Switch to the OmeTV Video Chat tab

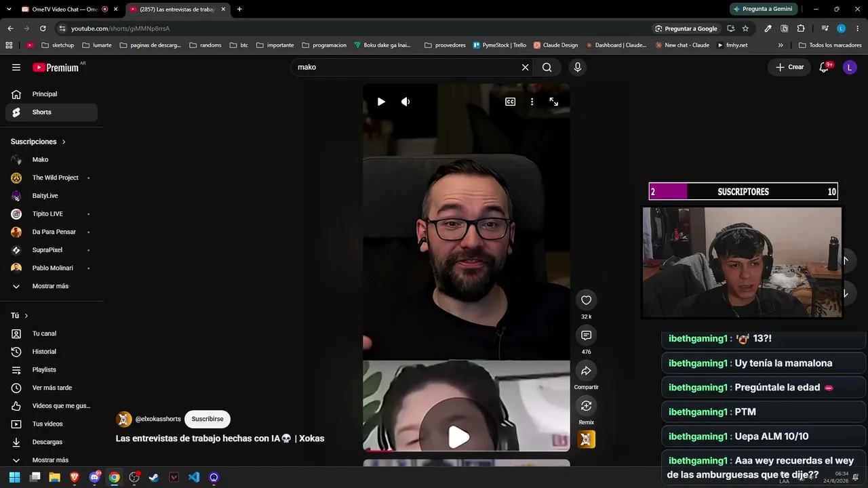click(64, 9)
